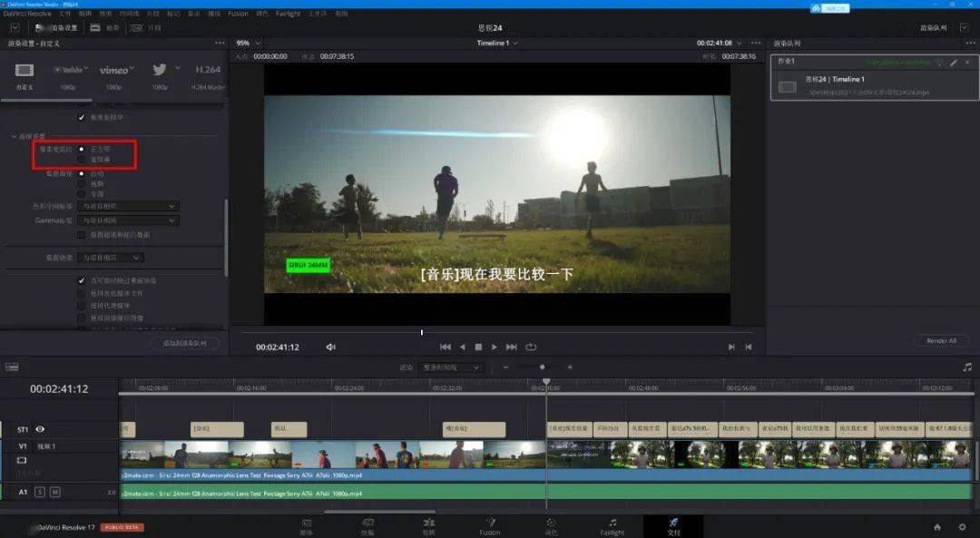This screenshot has width=980, height=538.
Task: Open the Fusion menu in menu bar
Action: pyautogui.click(x=238, y=14)
